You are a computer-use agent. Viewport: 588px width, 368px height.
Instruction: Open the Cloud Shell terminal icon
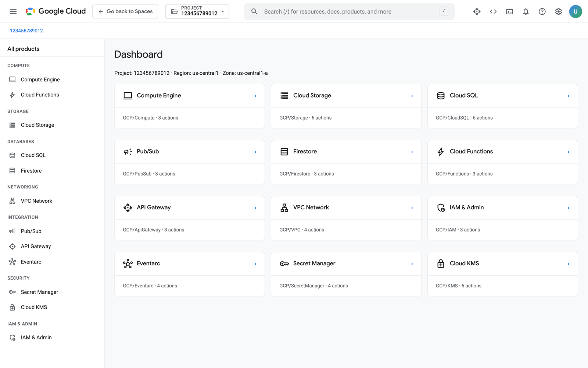tap(509, 11)
